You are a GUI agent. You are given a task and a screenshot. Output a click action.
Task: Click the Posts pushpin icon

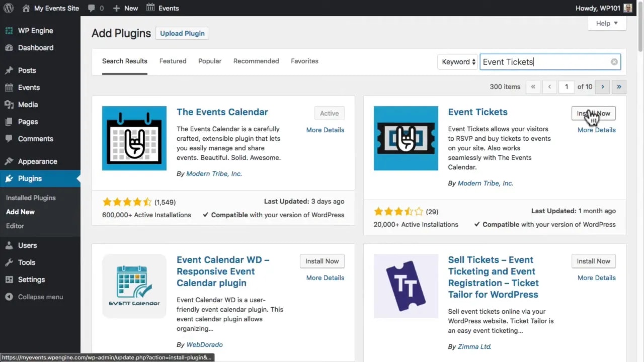point(9,70)
